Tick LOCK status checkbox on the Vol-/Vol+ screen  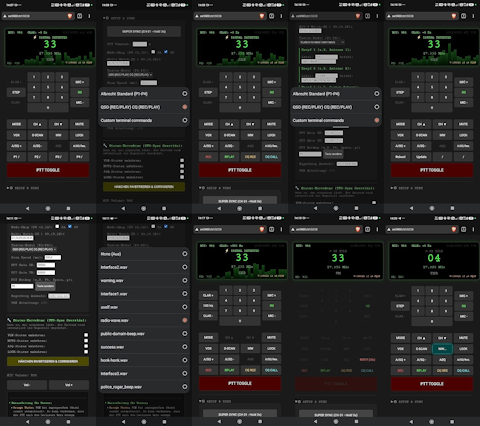click(86, 352)
